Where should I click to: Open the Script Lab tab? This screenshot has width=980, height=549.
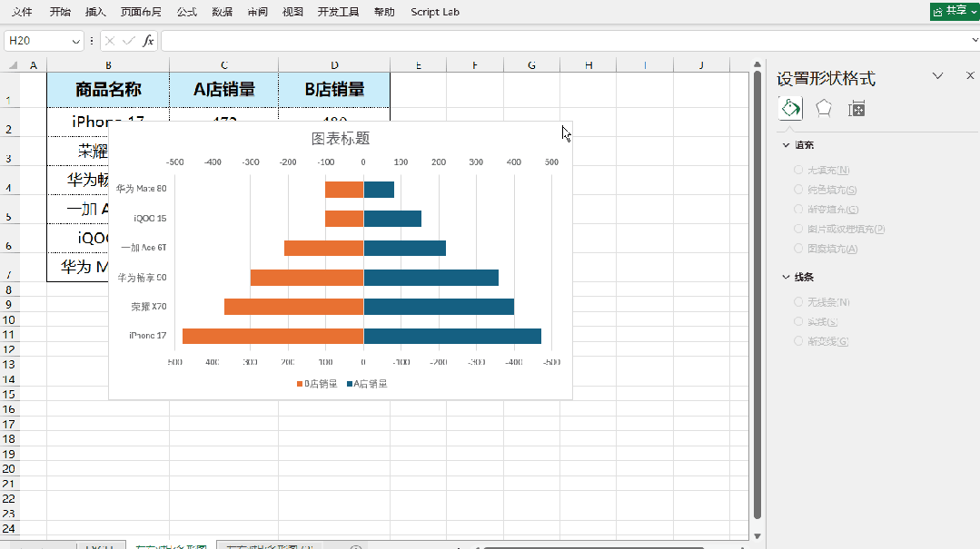435,12
